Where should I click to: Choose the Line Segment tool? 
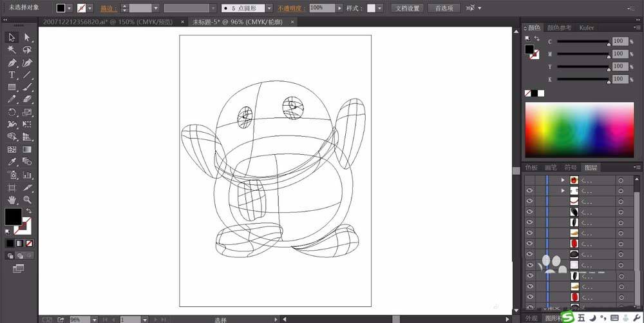click(27, 75)
